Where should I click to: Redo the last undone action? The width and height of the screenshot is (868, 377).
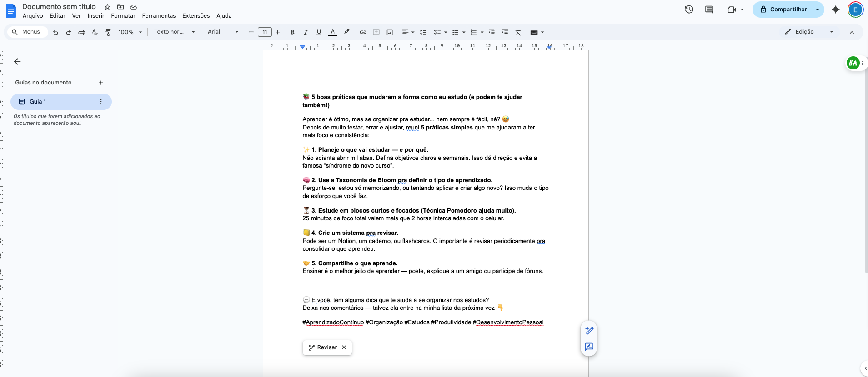(69, 32)
